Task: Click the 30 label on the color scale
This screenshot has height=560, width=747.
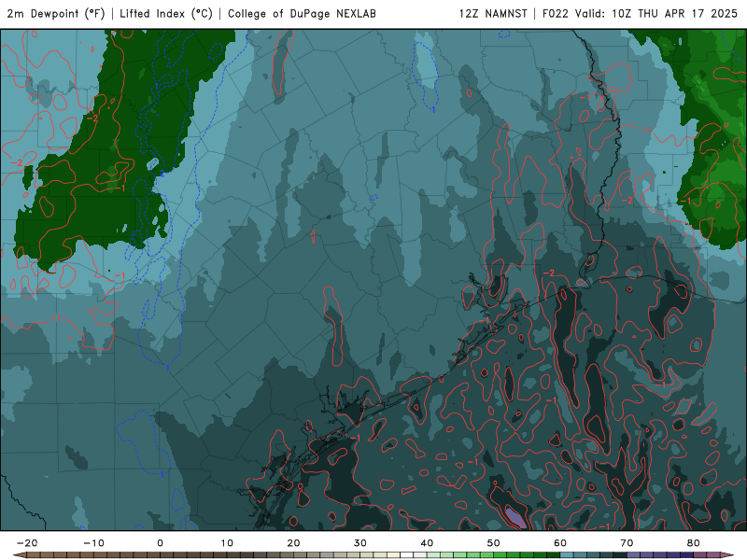Action: coord(360,543)
